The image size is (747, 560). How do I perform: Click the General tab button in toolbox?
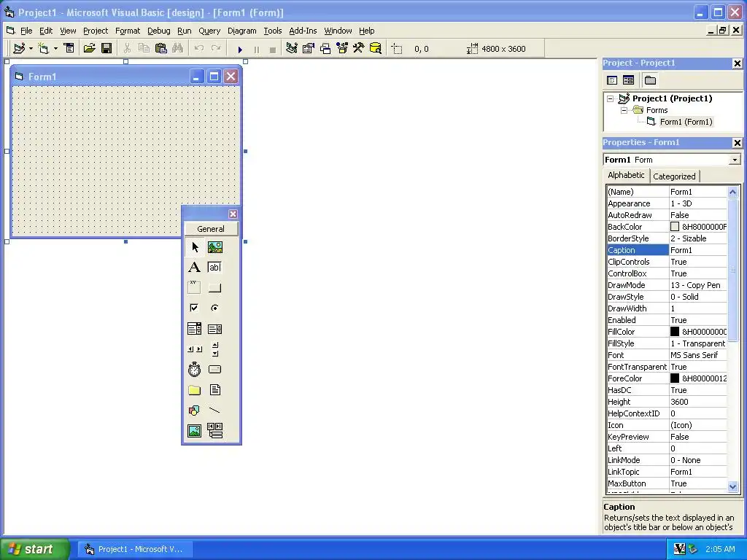click(x=211, y=229)
